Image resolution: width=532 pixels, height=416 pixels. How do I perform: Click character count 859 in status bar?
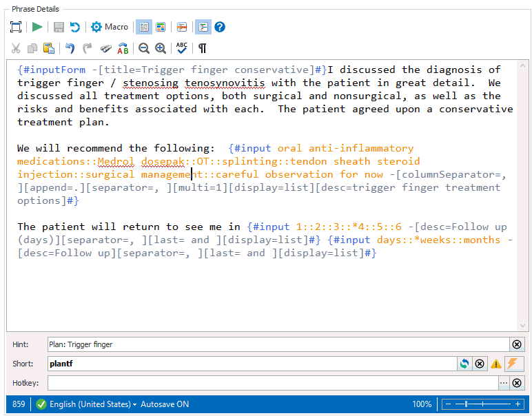click(x=19, y=404)
